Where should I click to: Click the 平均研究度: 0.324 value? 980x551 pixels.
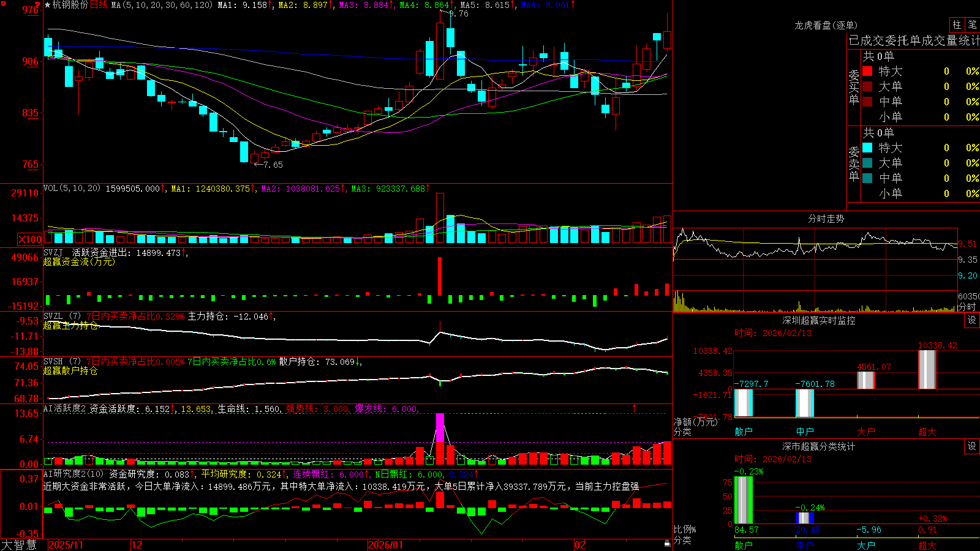(x=242, y=474)
